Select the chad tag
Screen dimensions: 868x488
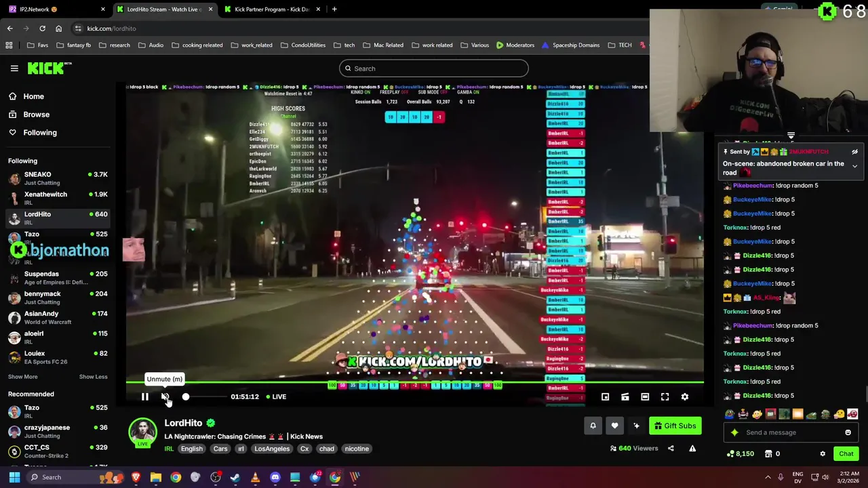point(326,449)
